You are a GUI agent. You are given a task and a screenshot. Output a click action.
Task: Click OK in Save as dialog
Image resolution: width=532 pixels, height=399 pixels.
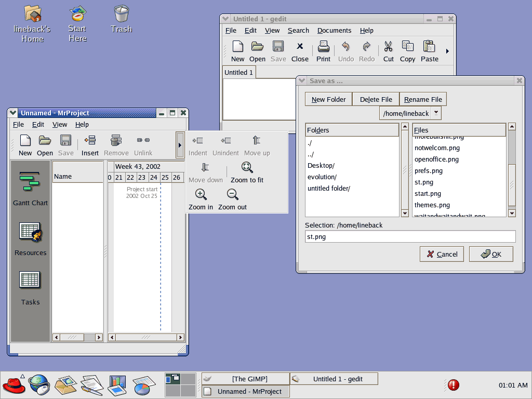[x=491, y=254]
